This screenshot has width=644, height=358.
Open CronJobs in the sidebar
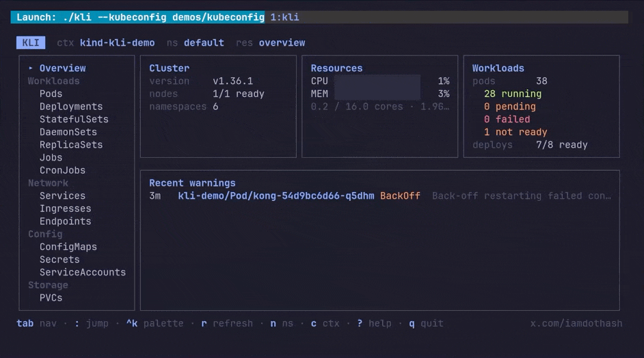(62, 170)
